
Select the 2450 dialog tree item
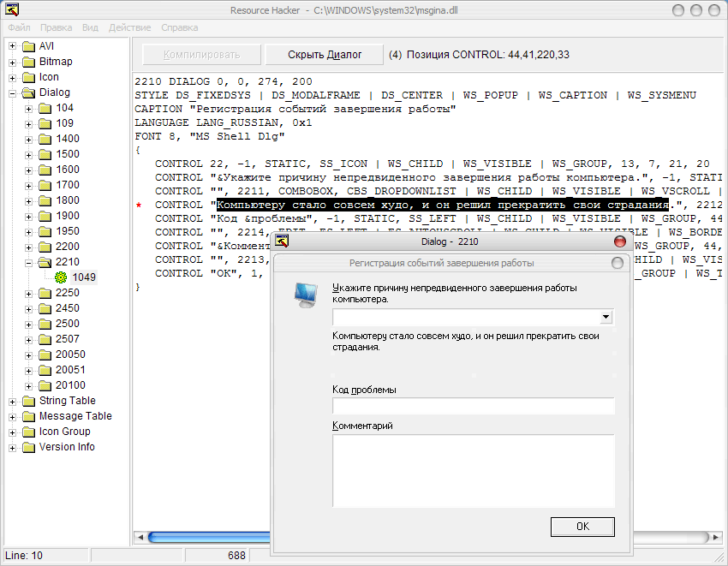68,308
